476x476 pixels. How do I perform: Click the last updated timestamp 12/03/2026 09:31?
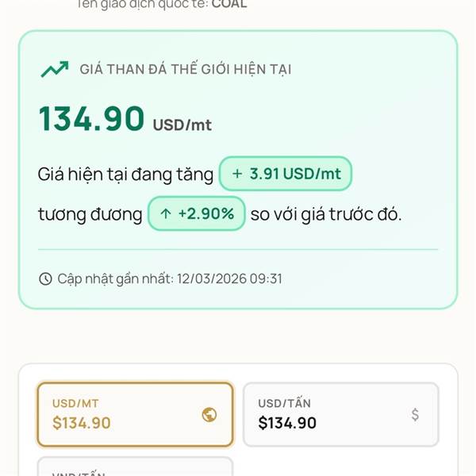click(x=228, y=278)
